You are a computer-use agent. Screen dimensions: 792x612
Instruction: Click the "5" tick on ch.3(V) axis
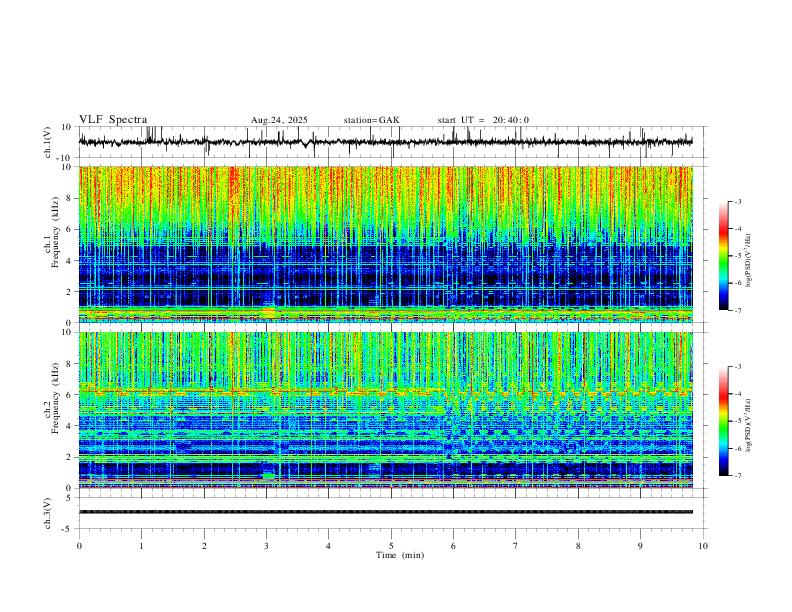tap(69, 497)
